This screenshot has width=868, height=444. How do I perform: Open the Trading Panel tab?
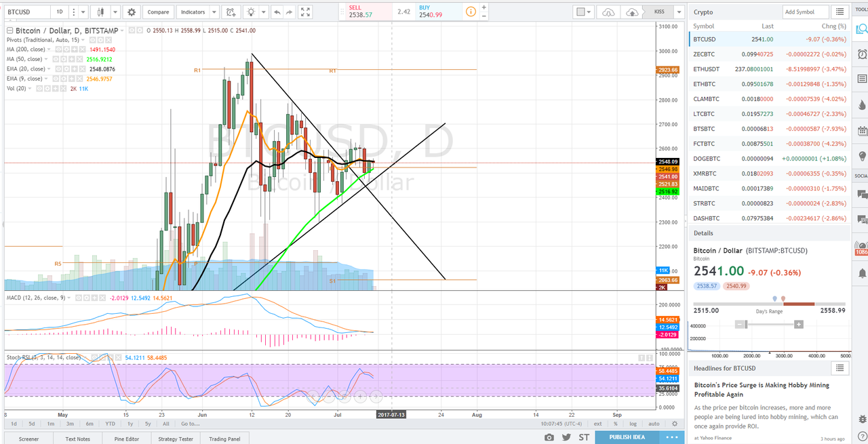tap(224, 439)
